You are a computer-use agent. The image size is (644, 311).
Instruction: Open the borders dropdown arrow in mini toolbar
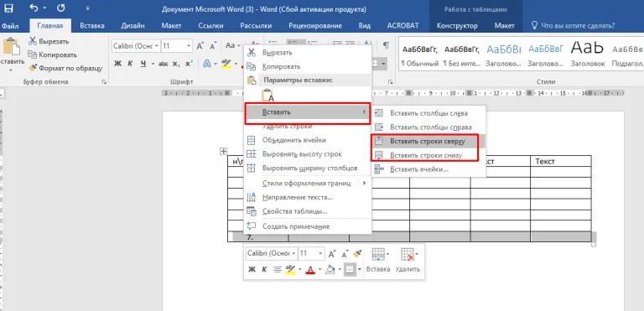pos(360,270)
